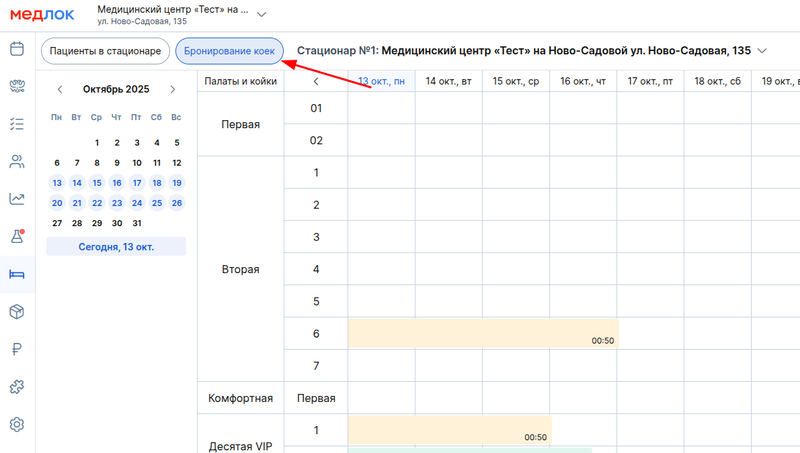Open the task checklist icon in sidebar
This screenshot has height=453, width=800.
[x=16, y=124]
